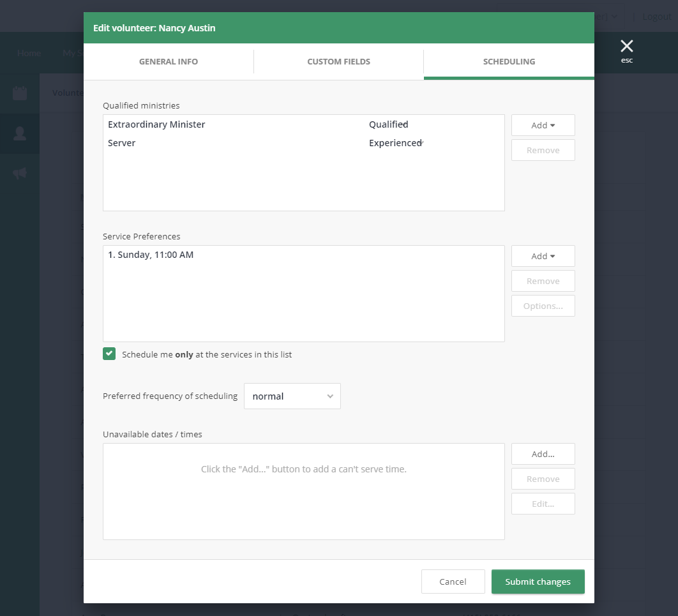Expand Add dropdown for Service Preferences
The image size is (678, 616).
[x=543, y=256]
